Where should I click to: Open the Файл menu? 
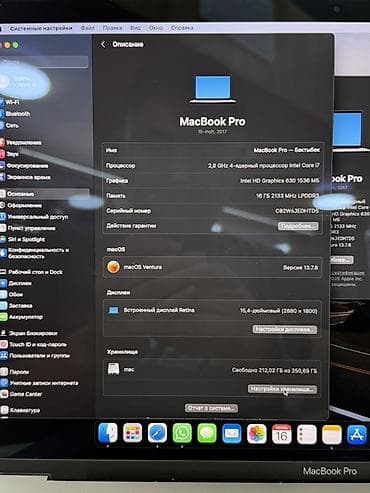[x=88, y=28]
